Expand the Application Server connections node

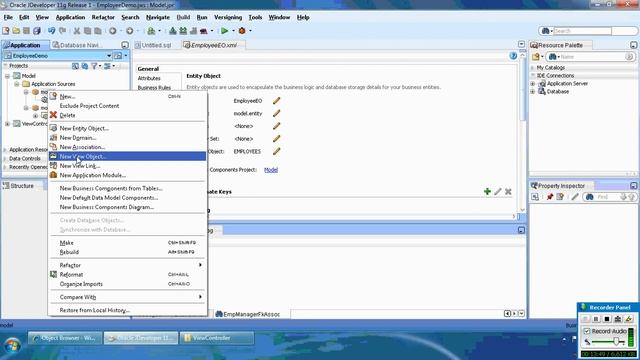click(x=533, y=84)
